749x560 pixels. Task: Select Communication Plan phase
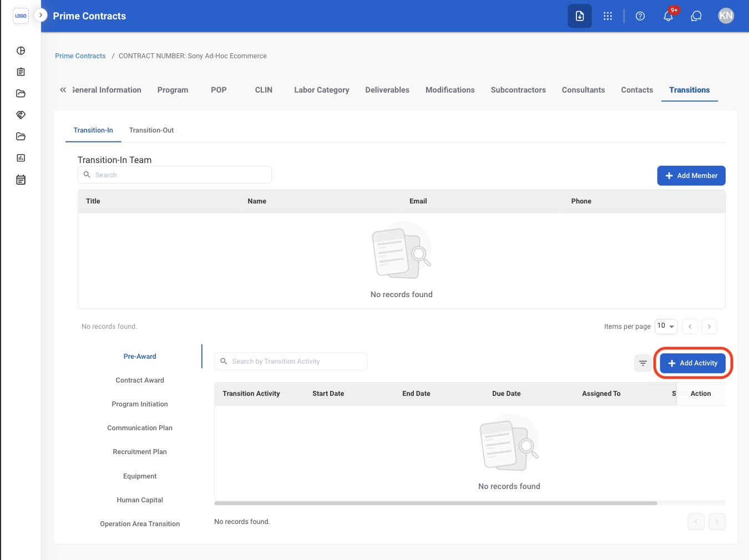140,428
